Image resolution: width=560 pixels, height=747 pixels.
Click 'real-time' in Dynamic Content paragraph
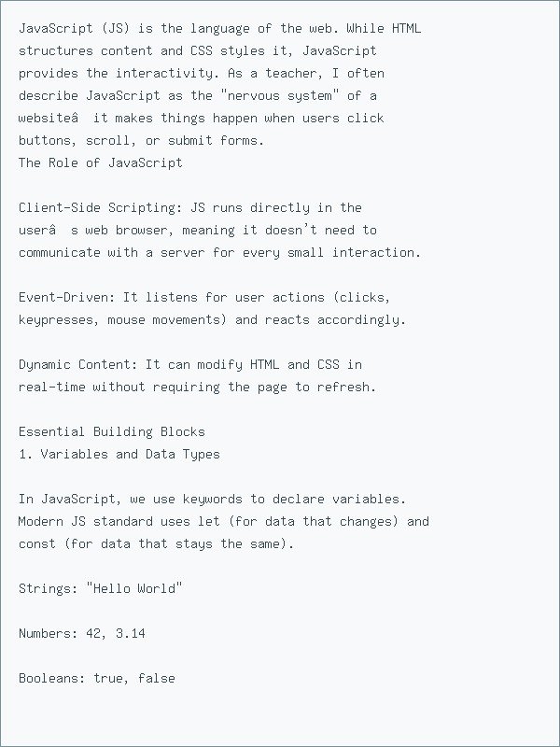(52, 387)
